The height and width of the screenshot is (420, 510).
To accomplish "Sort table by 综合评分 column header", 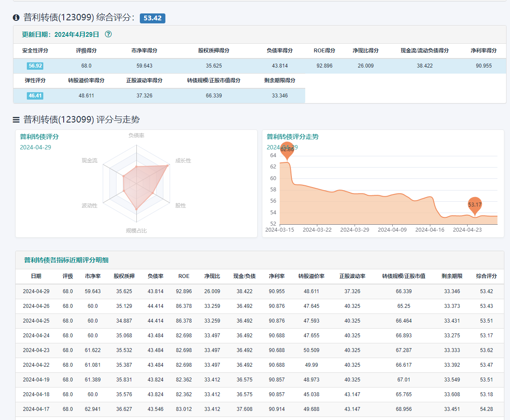I will coord(486,276).
